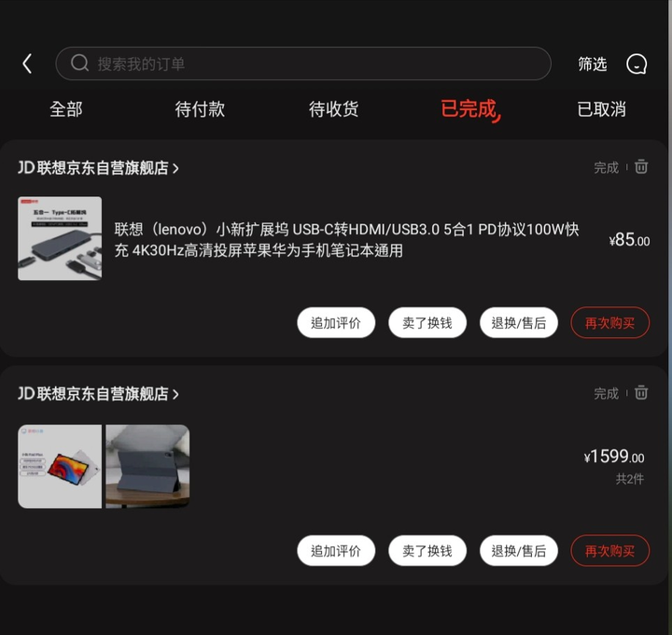Open the Lenovo dock product thumbnail
Image resolution: width=672 pixels, height=635 pixels.
[x=60, y=238]
